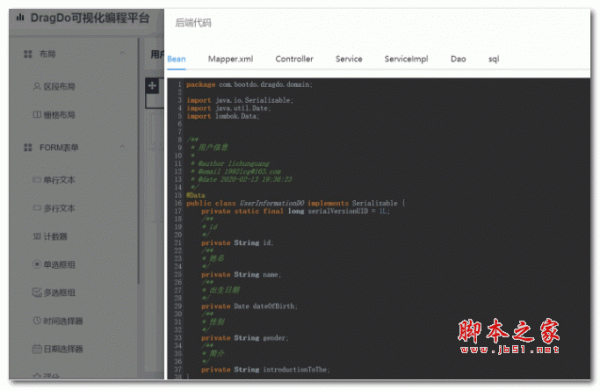The height and width of the screenshot is (390, 600).
Task: Click the DragDo logo bars icon
Action: tap(20, 18)
